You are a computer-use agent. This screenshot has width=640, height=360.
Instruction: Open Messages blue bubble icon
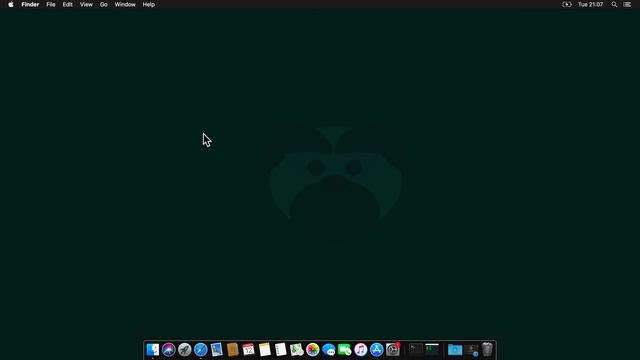point(329,350)
